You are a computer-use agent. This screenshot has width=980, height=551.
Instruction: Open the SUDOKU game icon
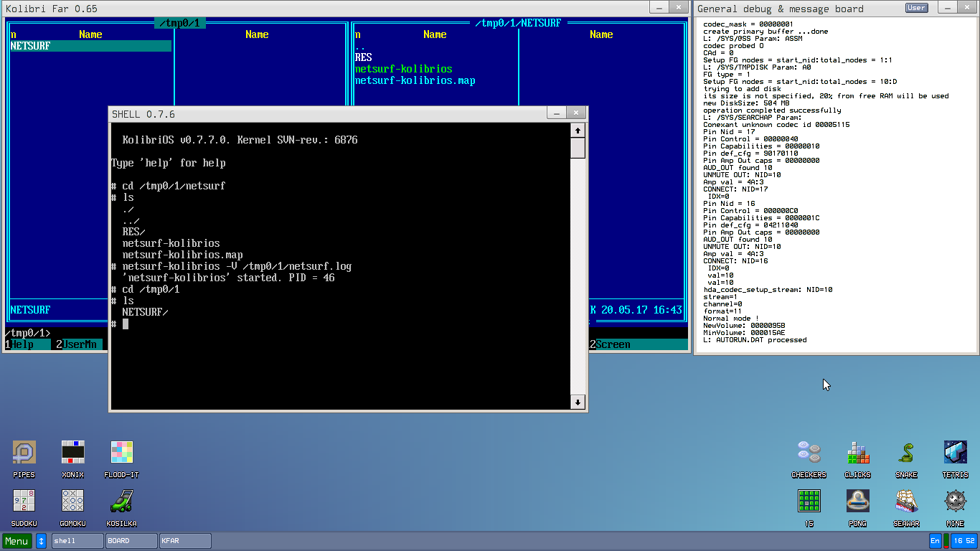(x=24, y=501)
